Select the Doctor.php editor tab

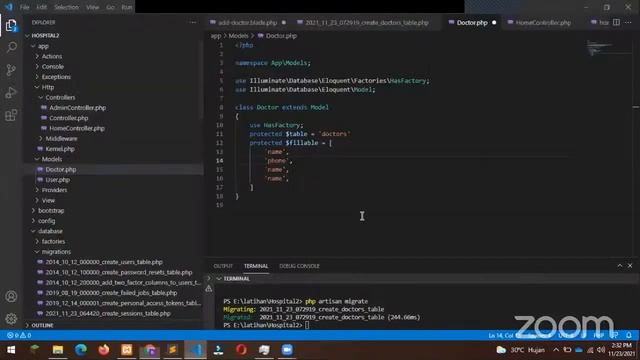[472, 22]
